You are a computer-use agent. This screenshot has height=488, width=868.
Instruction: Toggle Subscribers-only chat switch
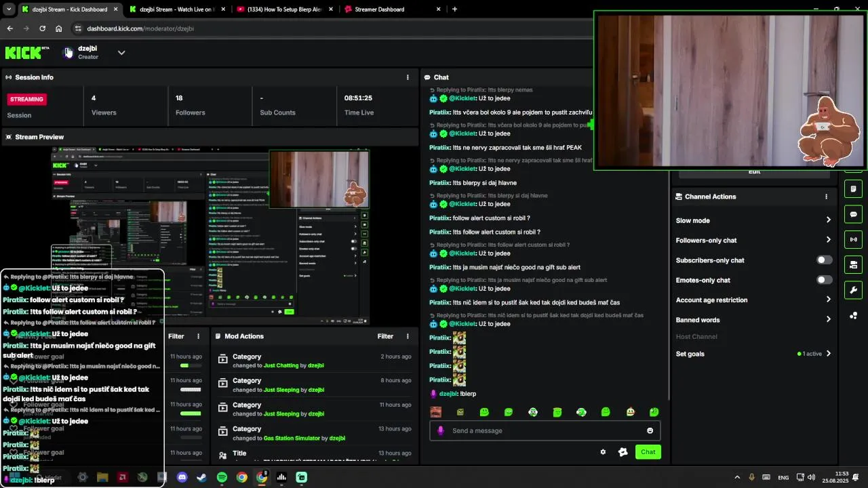click(824, 260)
